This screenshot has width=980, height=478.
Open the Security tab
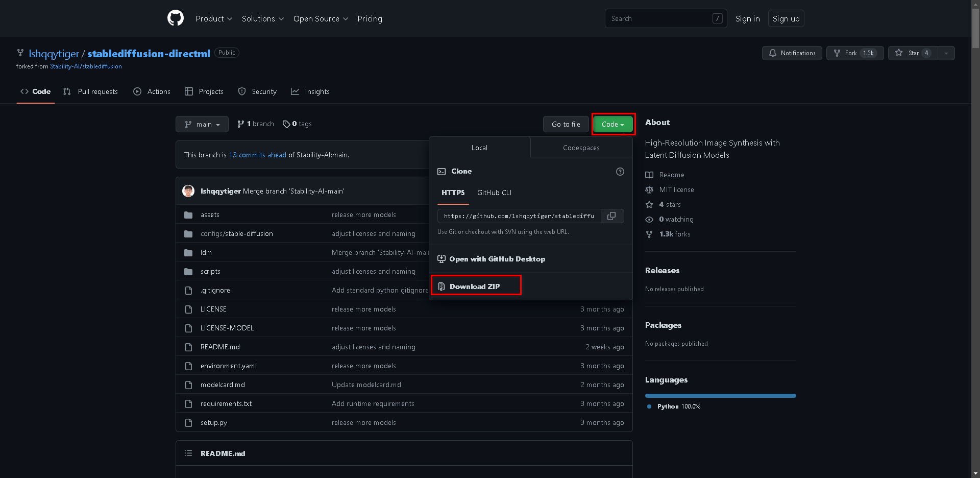pos(257,92)
